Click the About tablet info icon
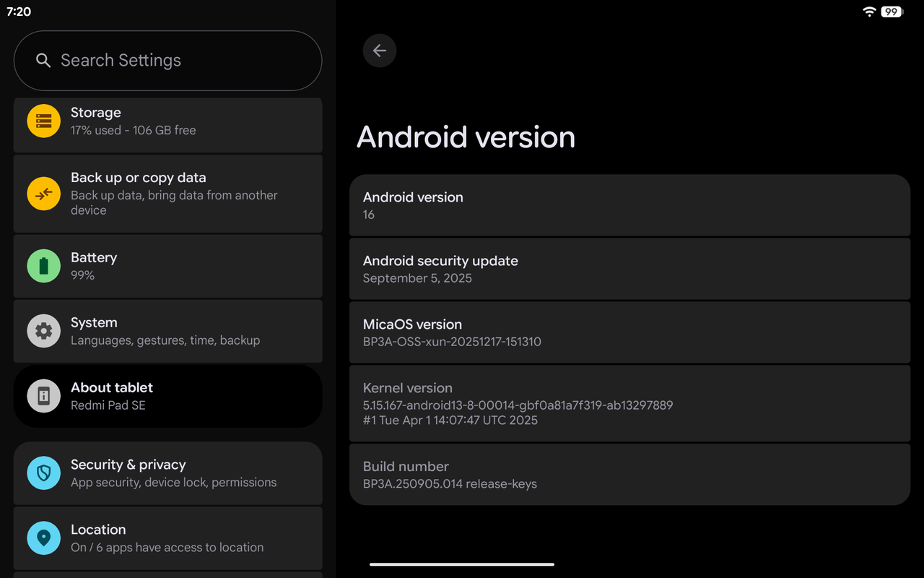The width and height of the screenshot is (924, 578). click(x=43, y=396)
